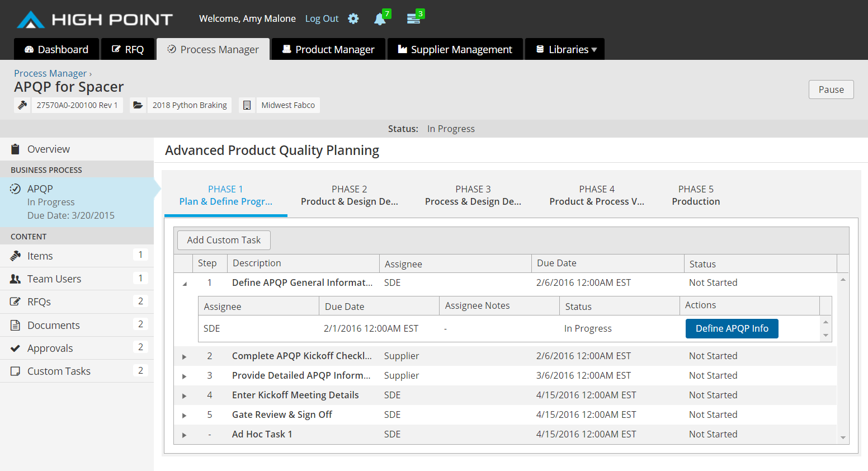Open the task list icon with badge 3

pyautogui.click(x=413, y=19)
